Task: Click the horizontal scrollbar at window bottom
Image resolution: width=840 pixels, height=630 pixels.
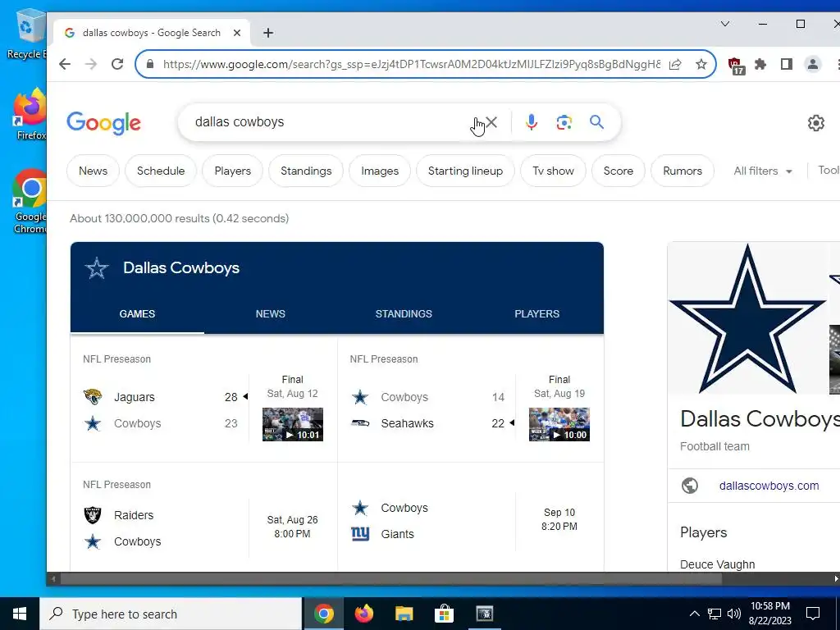Action: [391, 578]
